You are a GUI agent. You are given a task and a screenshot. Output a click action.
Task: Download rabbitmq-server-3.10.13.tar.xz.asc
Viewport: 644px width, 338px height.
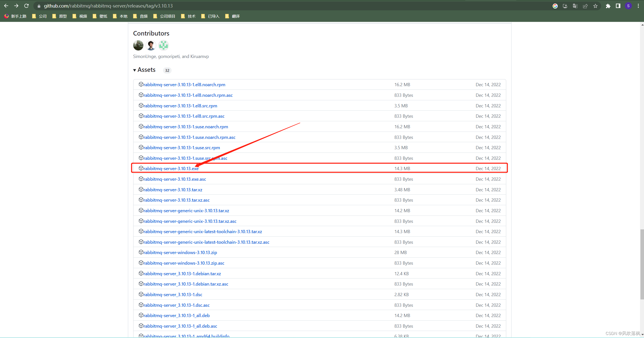(x=176, y=200)
